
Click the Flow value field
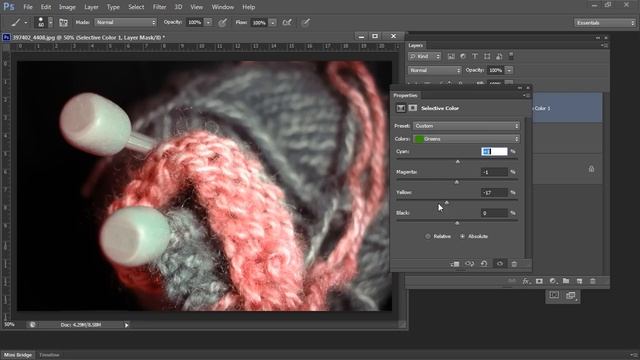point(259,23)
